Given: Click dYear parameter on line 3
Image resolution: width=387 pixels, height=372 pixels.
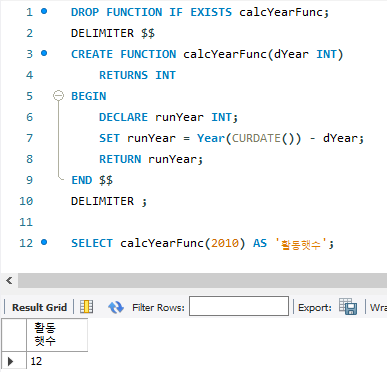Looking at the screenshot, I should coord(291,54).
